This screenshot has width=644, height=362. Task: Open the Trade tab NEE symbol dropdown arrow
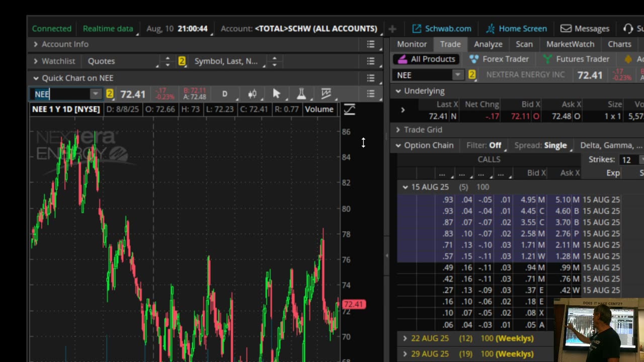[457, 75]
